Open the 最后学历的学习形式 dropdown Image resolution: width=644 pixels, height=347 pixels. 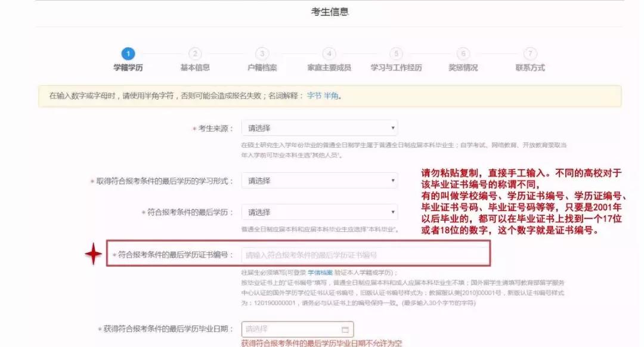pyautogui.click(x=319, y=181)
